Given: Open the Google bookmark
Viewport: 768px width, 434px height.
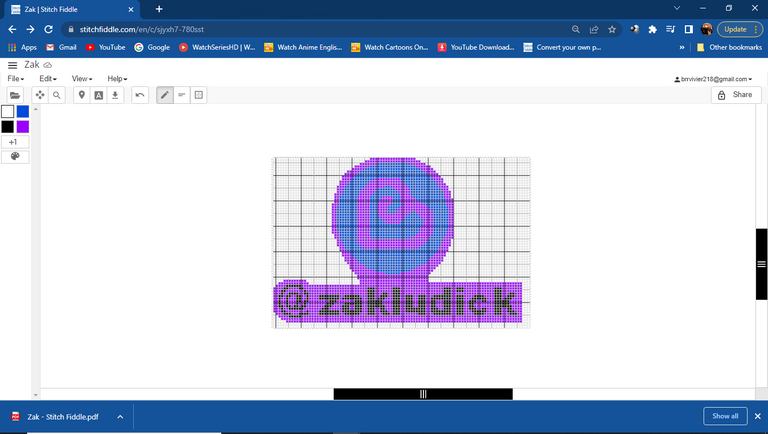Looking at the screenshot, I should pos(152,48).
